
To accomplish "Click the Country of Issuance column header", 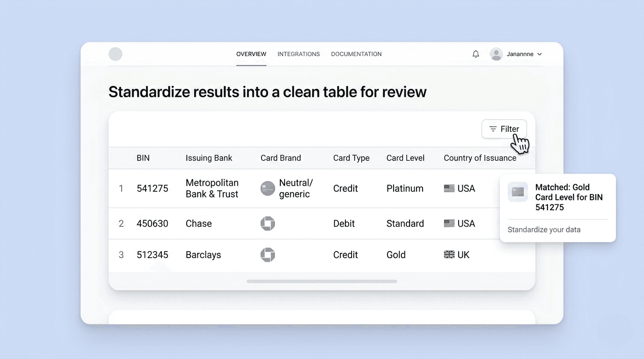I will 480,158.
